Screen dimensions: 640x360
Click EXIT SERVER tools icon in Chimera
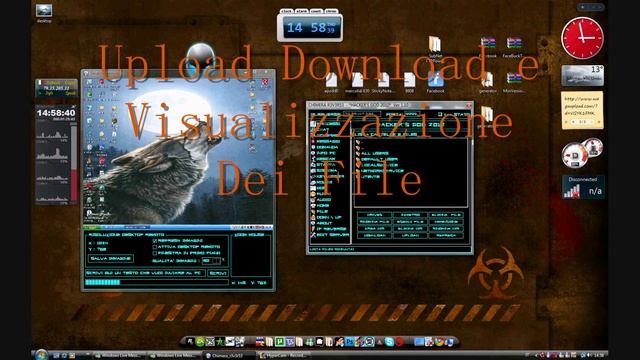pos(313,235)
